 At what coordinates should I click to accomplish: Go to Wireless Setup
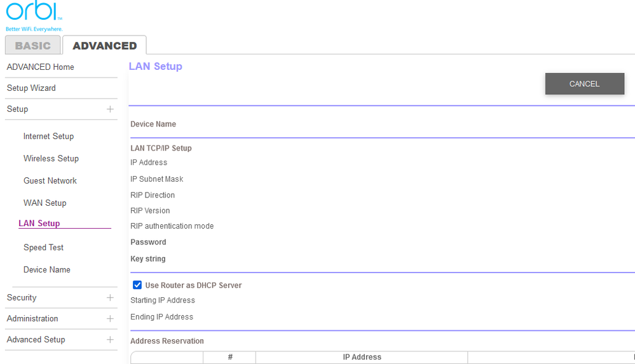(51, 158)
